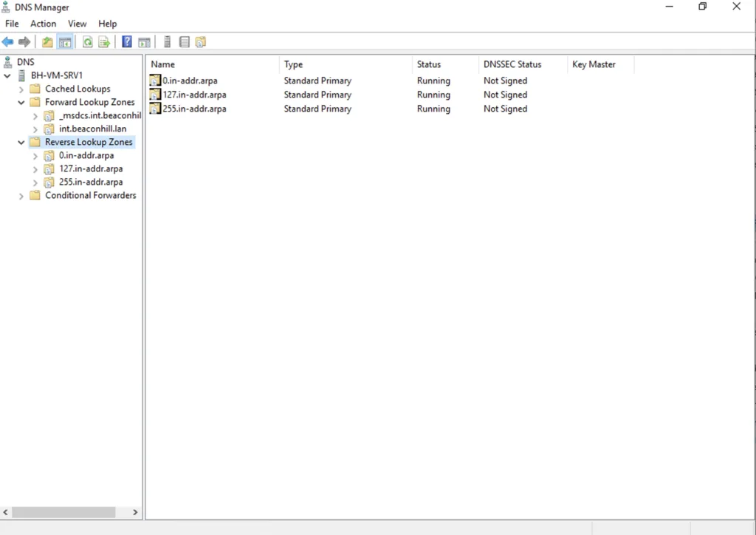Select Forward Lookup Zones in the tree
This screenshot has width=756, height=535.
89,102
